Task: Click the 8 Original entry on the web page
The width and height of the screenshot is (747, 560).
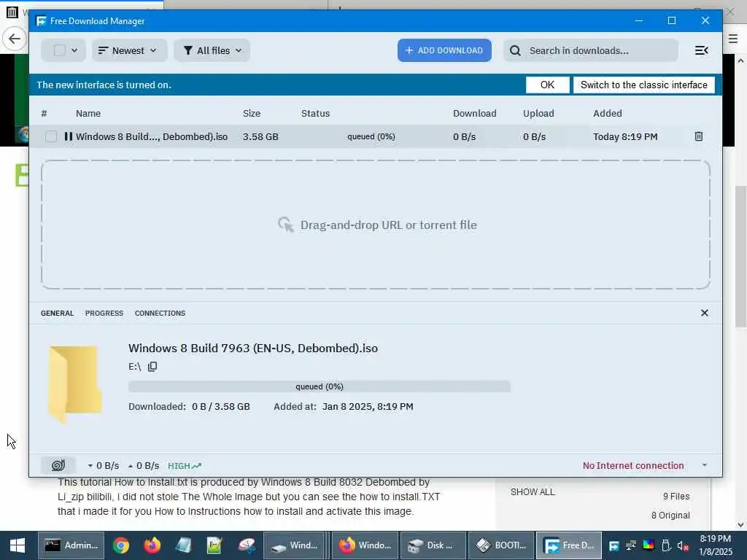Action: pyautogui.click(x=670, y=516)
